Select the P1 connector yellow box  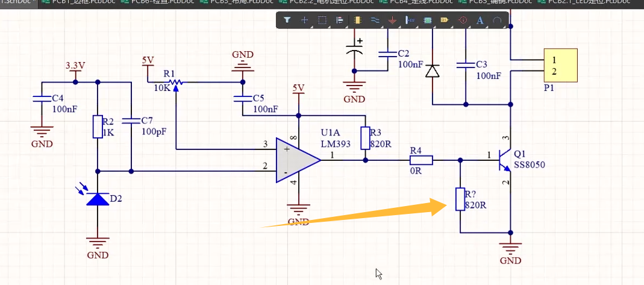coord(561,65)
